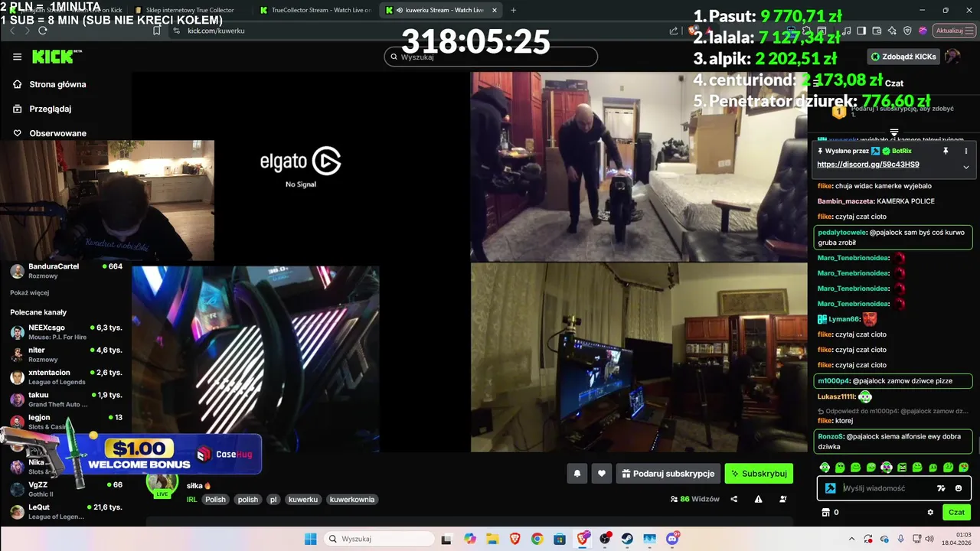Open pinned message three-dot options

(x=965, y=151)
